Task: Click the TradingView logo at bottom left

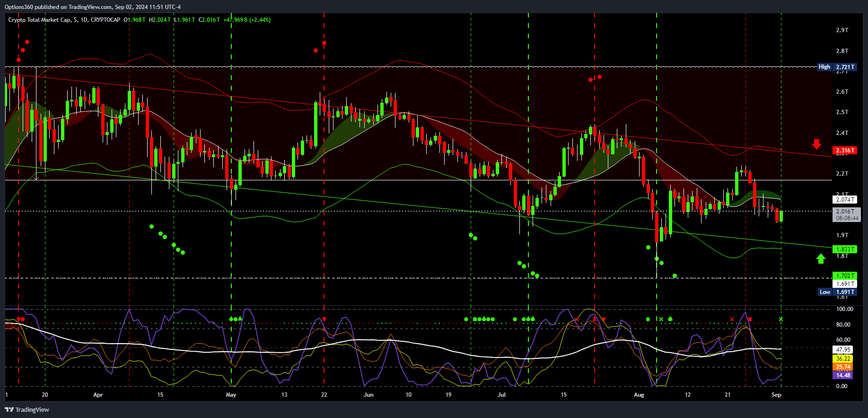Action: 27,409
